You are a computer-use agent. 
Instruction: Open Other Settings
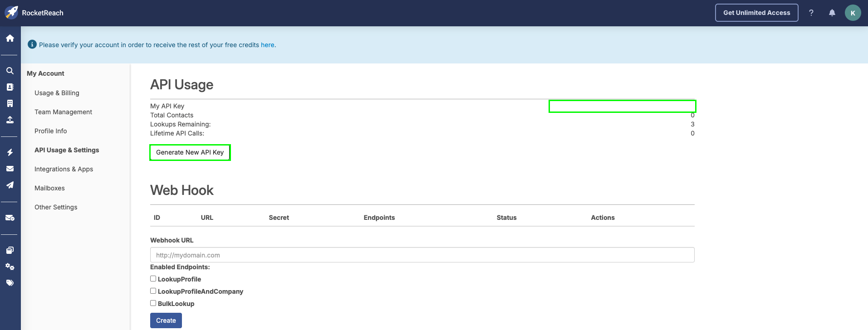56,207
